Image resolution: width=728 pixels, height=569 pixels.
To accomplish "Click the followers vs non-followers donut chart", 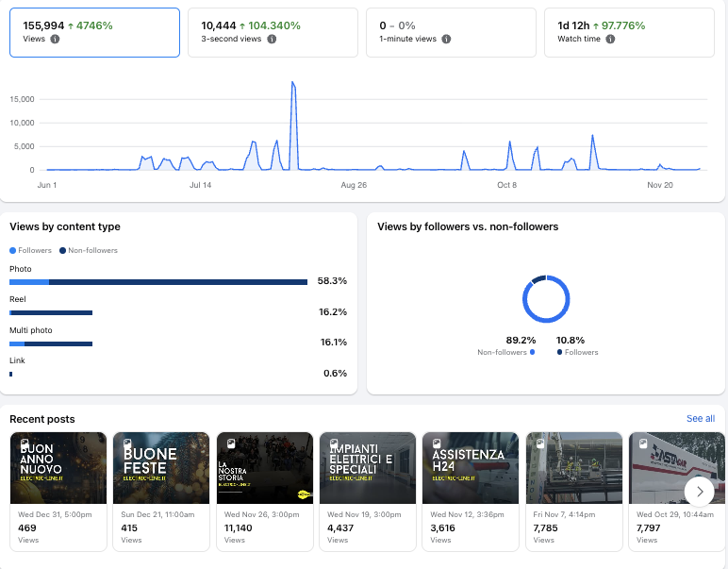I will point(546,299).
